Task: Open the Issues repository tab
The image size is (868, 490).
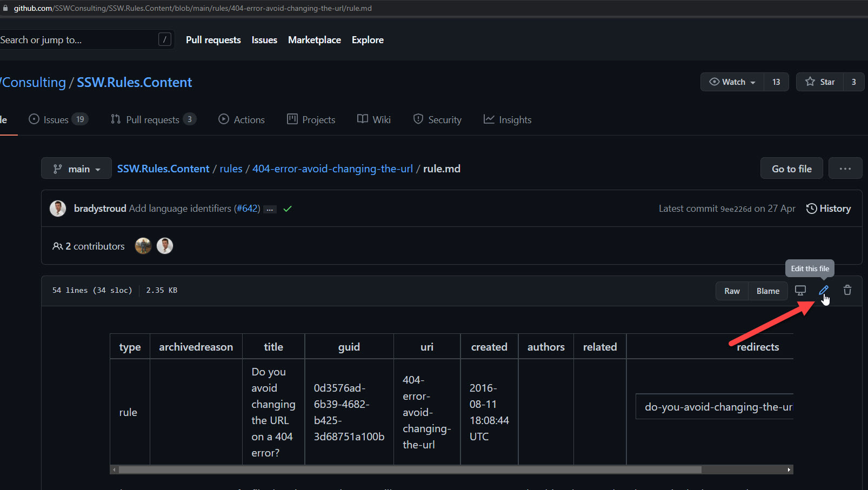Action: point(58,119)
